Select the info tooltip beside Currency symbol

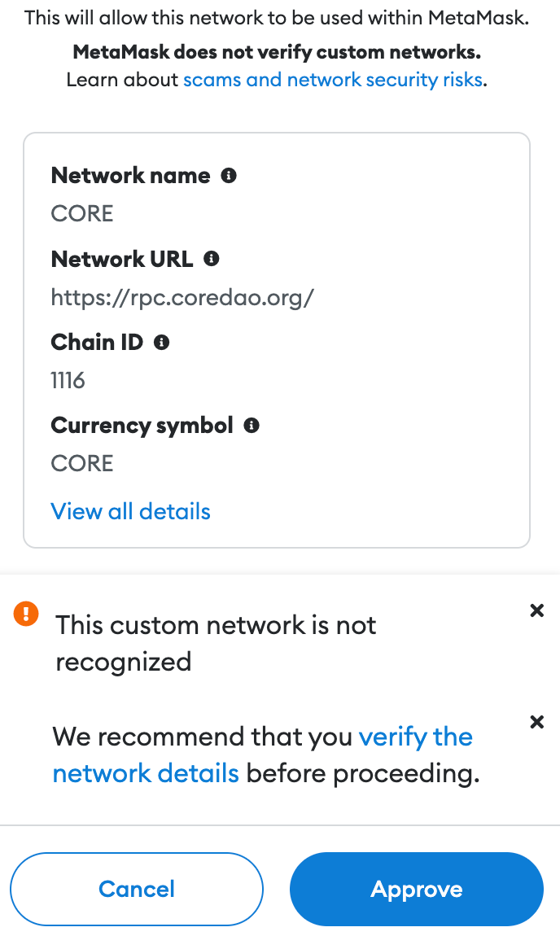click(252, 425)
